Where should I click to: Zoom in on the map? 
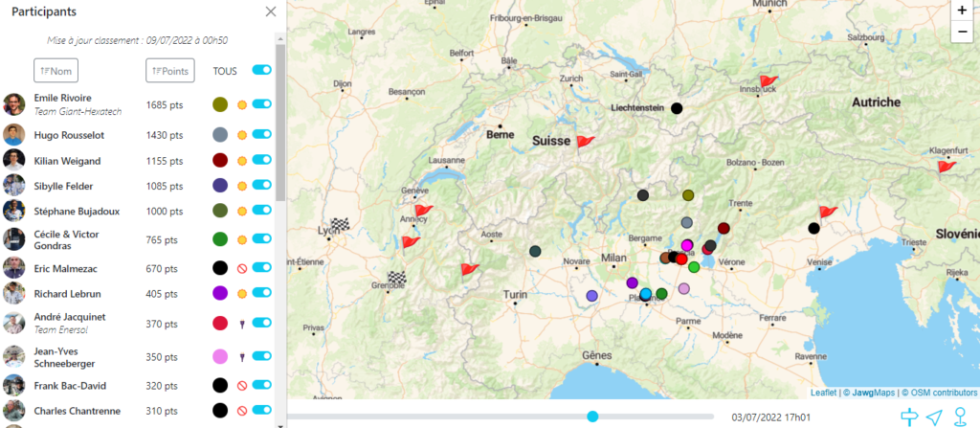click(962, 11)
